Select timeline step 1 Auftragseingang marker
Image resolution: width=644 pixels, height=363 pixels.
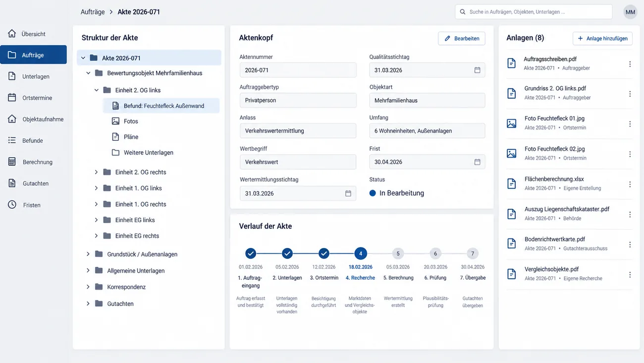(251, 253)
